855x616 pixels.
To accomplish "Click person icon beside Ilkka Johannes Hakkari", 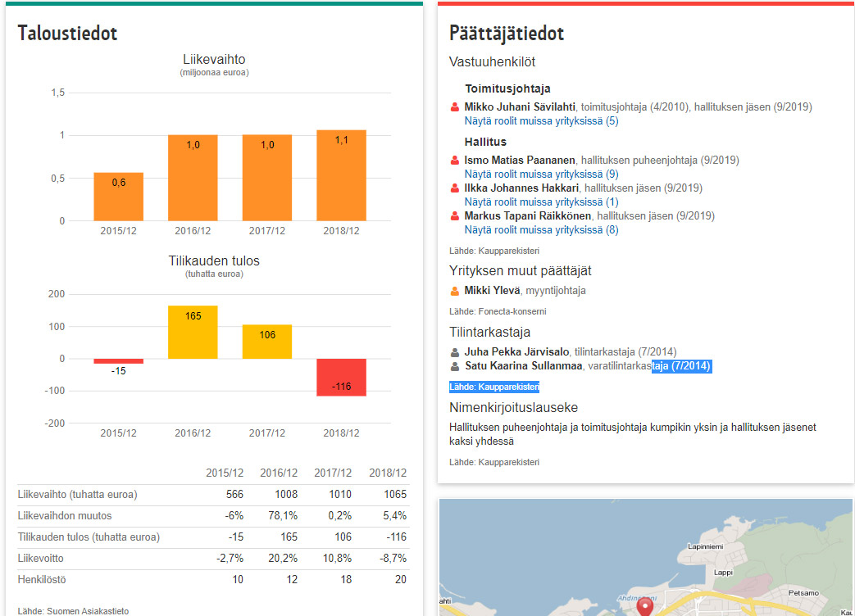I will pyautogui.click(x=455, y=188).
